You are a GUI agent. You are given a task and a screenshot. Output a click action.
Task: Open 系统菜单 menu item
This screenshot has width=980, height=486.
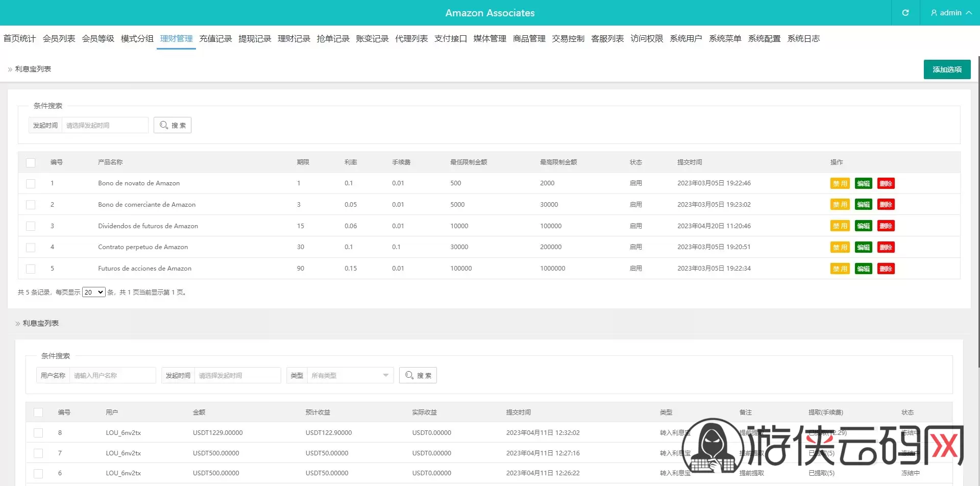click(725, 38)
